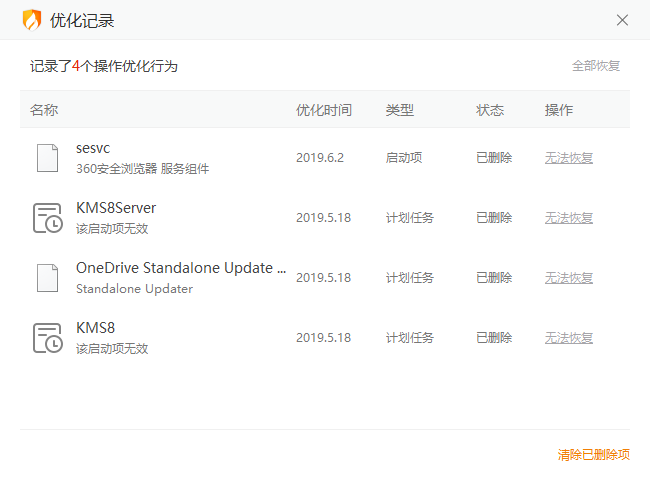Click the OneDrive Standalone Update file icon
650x480 pixels.
pos(47,278)
